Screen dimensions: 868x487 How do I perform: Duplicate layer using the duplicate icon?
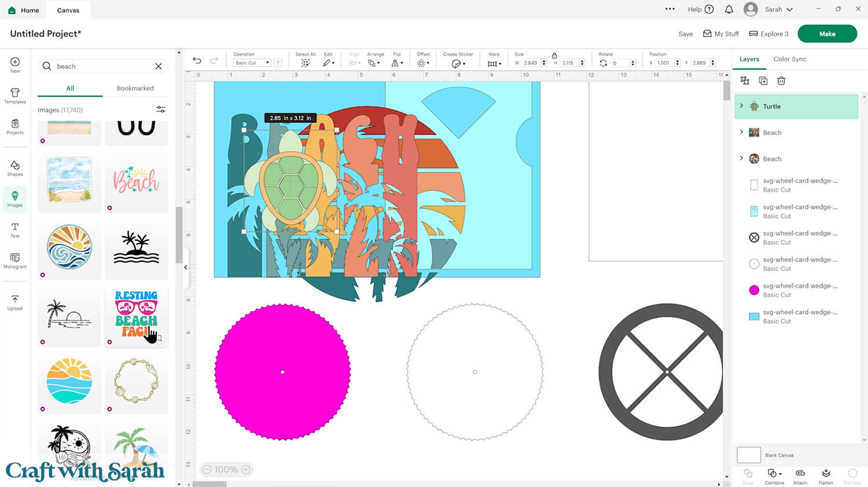pos(763,81)
